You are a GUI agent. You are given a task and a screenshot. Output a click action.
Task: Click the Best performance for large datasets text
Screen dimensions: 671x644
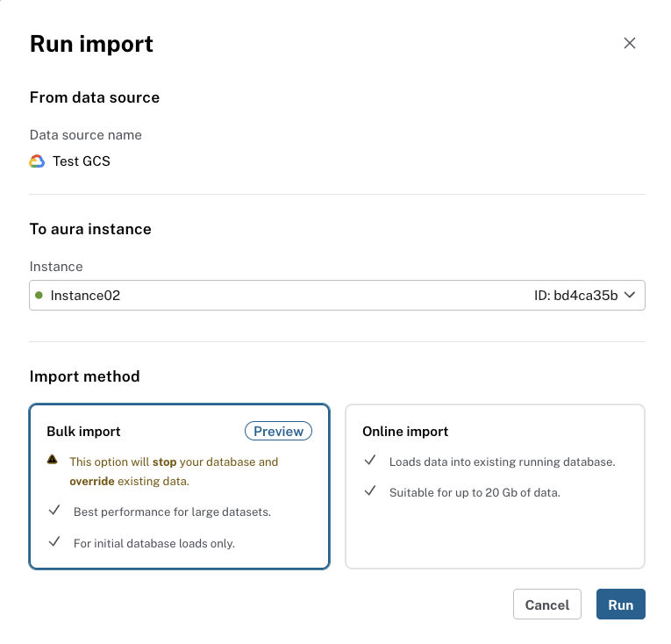[x=173, y=512]
